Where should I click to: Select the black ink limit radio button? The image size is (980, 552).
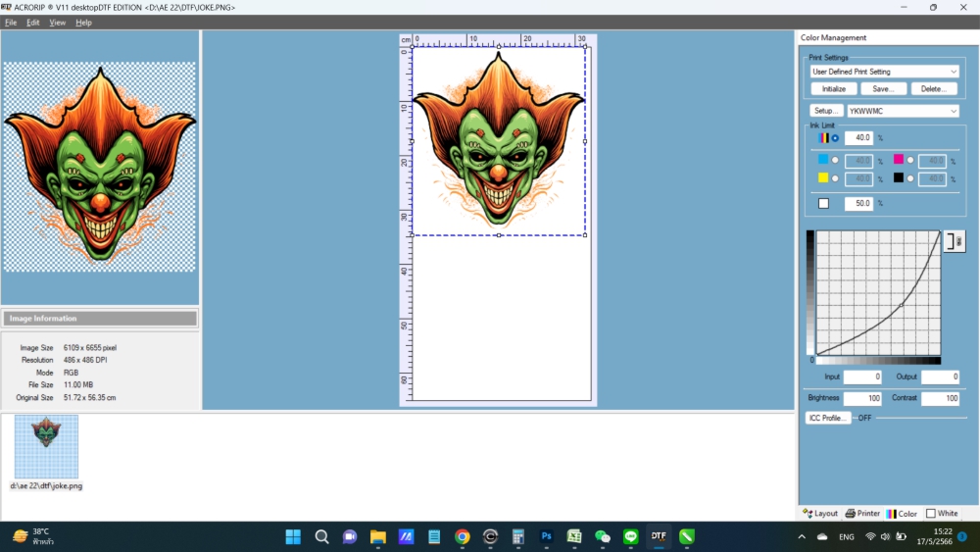click(910, 178)
